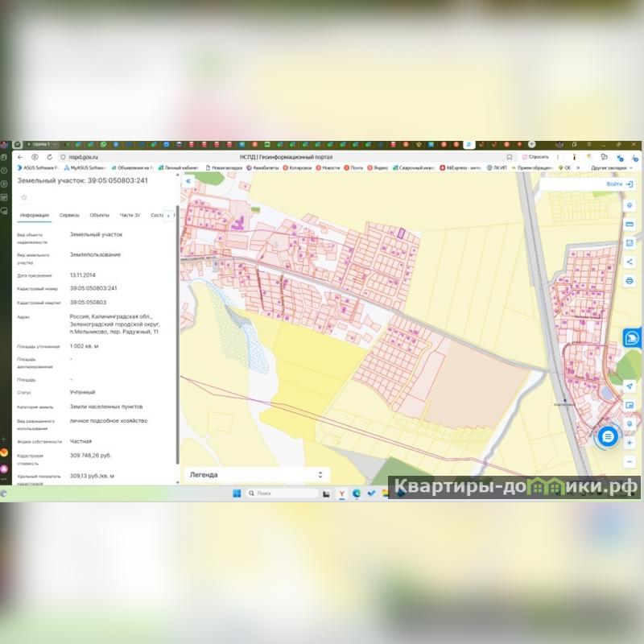Viewport: 644px width, 644px height.
Task: Collapse the info panel using the double-arrow button
Action: point(188,182)
